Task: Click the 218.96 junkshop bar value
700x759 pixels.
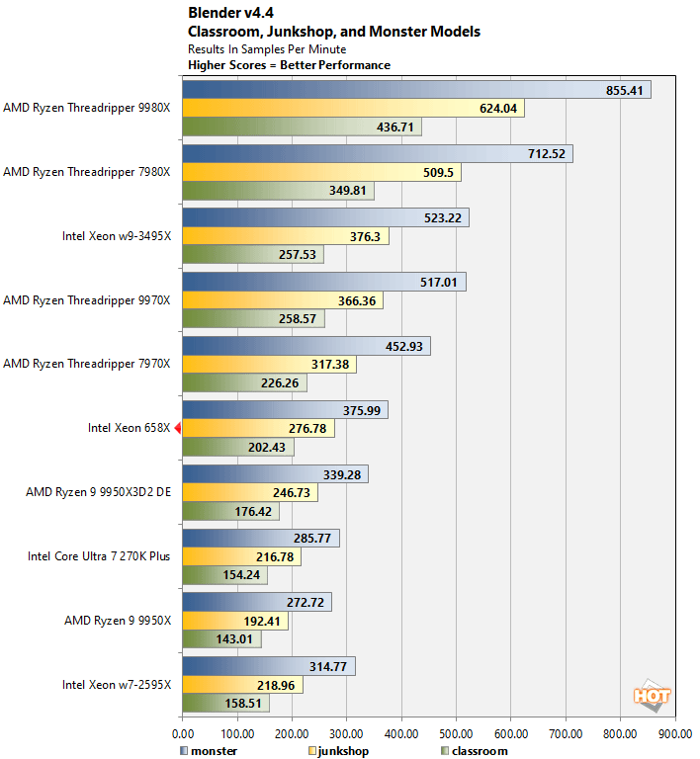Action: (276, 686)
